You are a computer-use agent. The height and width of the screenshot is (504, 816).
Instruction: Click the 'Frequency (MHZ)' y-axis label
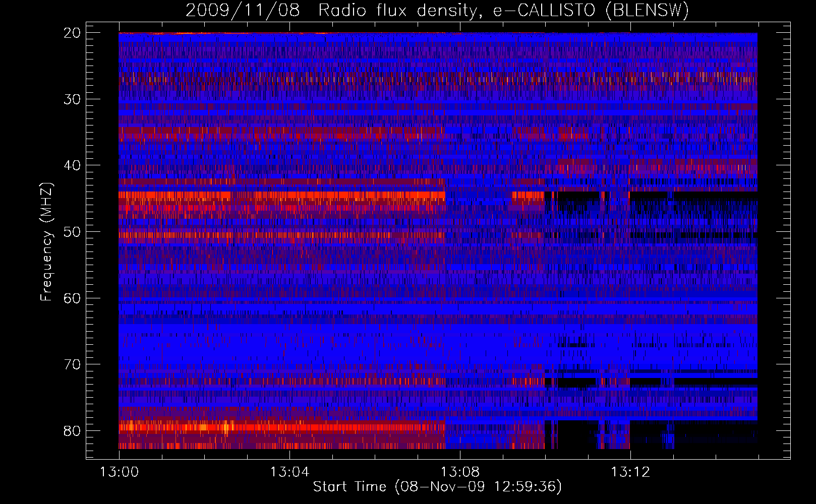click(x=46, y=242)
